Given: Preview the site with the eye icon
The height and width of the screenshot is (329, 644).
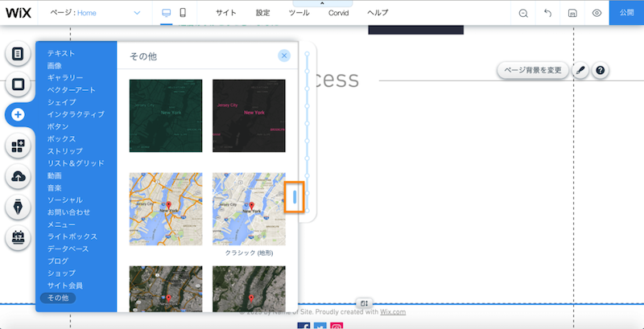Looking at the screenshot, I should 597,13.
